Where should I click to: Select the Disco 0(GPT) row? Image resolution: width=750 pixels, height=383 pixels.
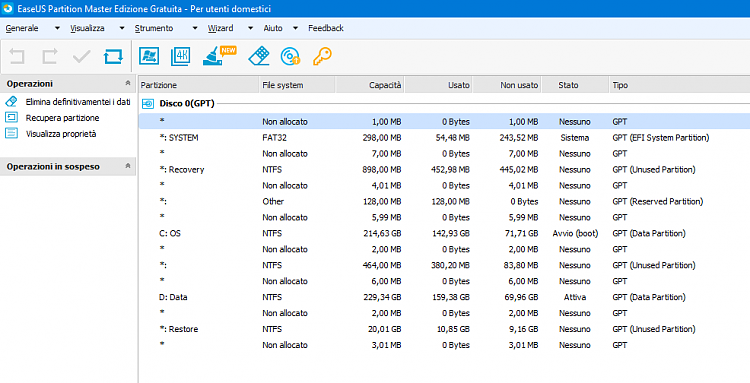click(444, 104)
